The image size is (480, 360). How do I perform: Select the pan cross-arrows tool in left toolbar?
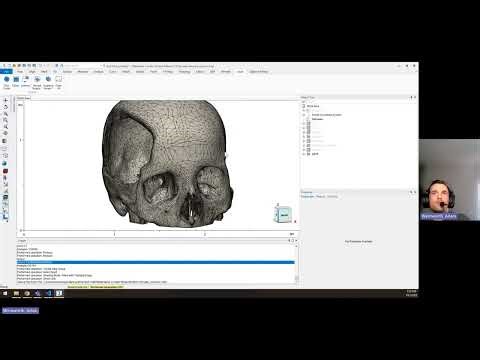(5, 100)
